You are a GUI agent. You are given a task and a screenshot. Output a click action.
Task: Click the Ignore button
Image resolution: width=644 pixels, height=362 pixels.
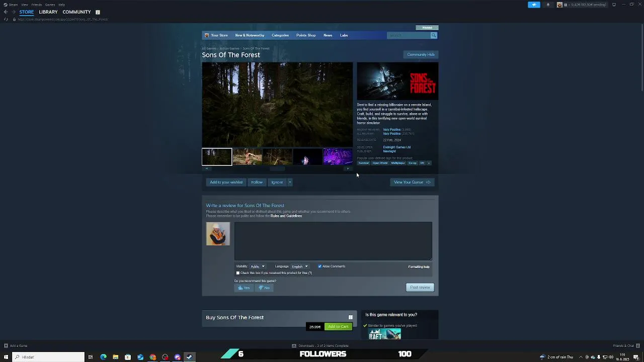pos(277,182)
